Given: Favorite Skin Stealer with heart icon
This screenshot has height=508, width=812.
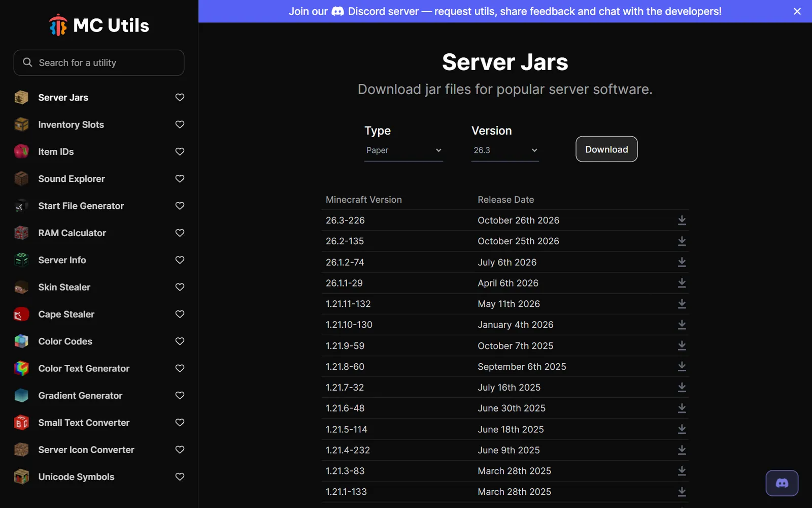Looking at the screenshot, I should [x=180, y=287].
